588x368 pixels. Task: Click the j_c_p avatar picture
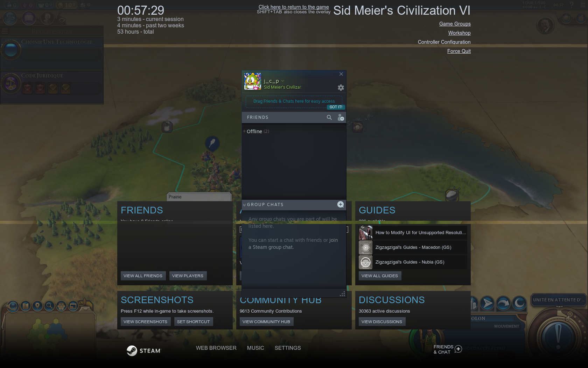tap(252, 81)
